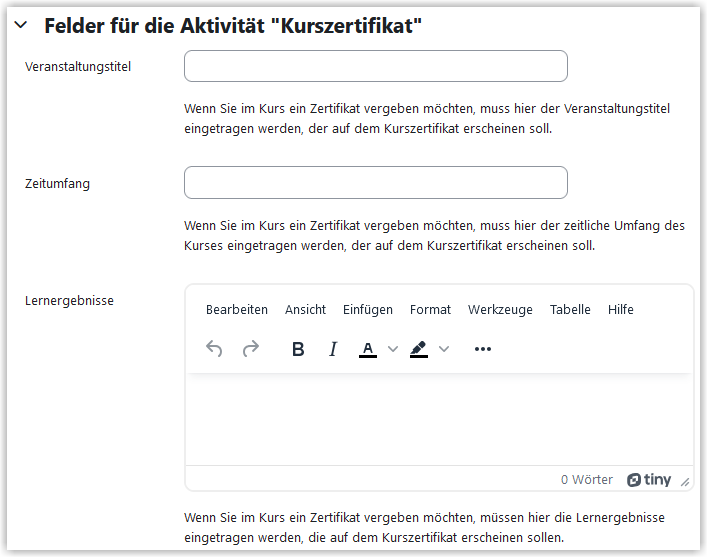Screen dimensions: 708x558
Task: Open the tiny logo link
Action: tap(649, 479)
